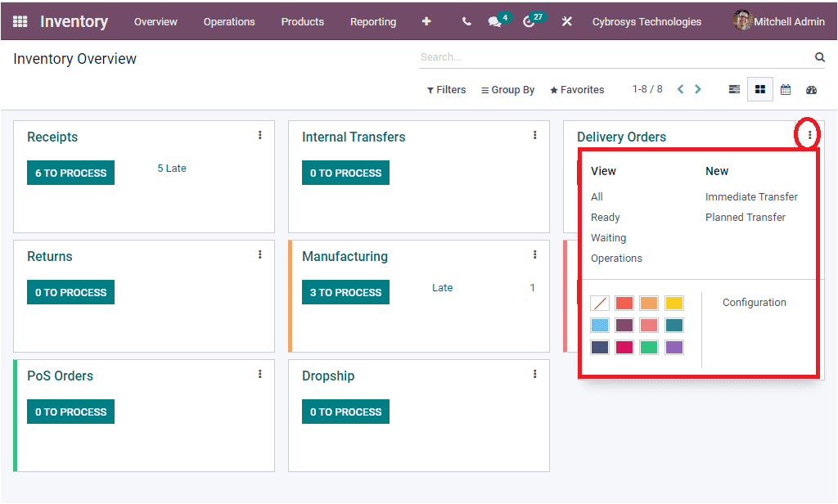Open the Products menu
Viewport: 838px width, 504px height.
[302, 22]
